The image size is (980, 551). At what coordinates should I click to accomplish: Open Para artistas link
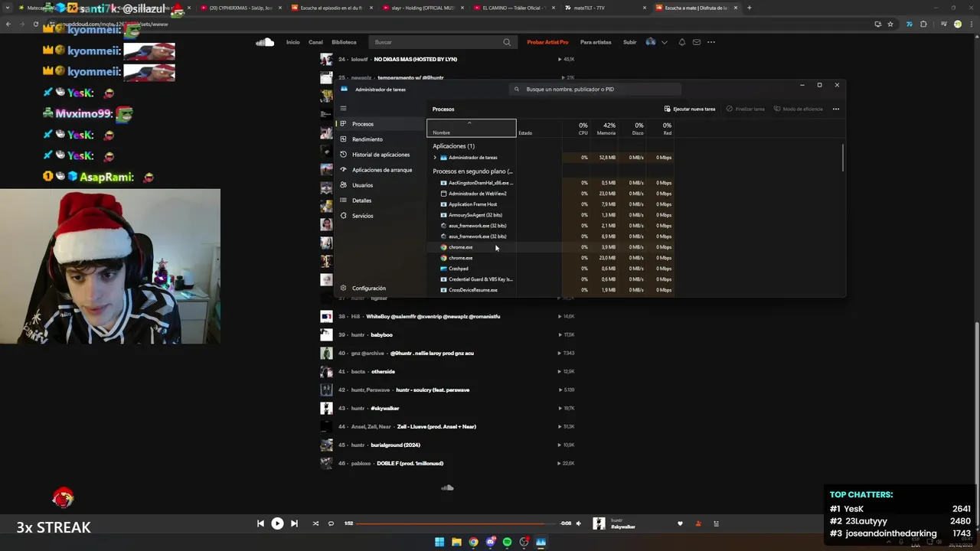click(596, 42)
